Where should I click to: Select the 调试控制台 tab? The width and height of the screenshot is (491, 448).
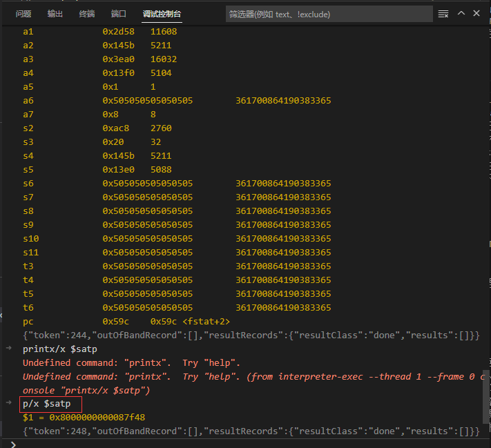pyautogui.click(x=162, y=14)
